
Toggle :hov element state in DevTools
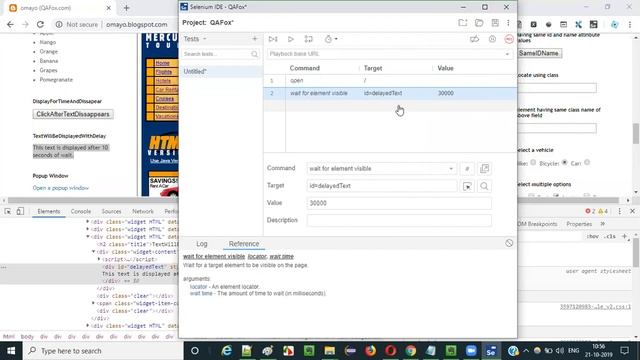coord(592,237)
